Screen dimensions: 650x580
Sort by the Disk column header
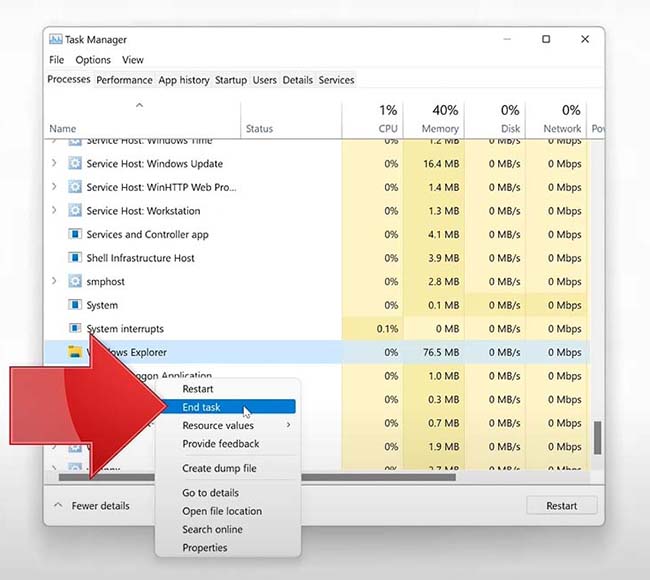tap(495, 119)
